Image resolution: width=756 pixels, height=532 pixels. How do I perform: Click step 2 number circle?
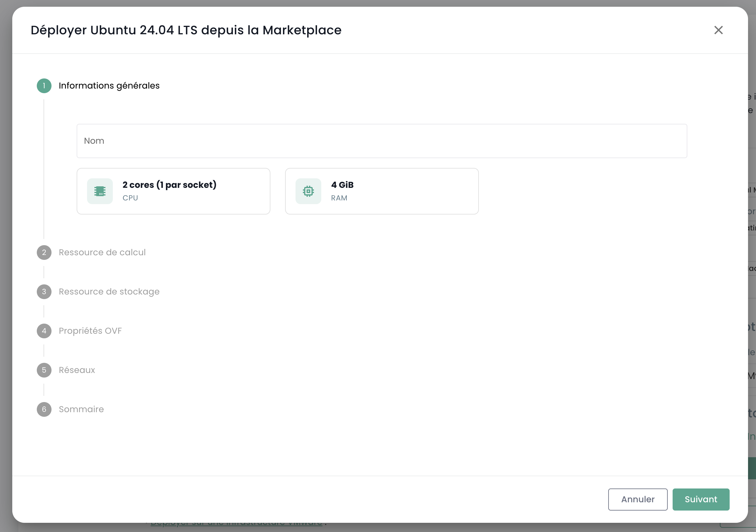click(44, 253)
